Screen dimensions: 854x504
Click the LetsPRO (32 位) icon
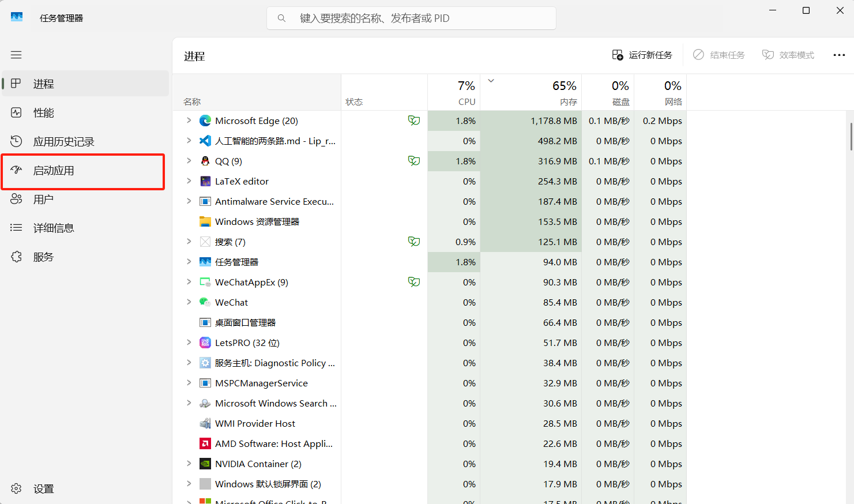(205, 343)
